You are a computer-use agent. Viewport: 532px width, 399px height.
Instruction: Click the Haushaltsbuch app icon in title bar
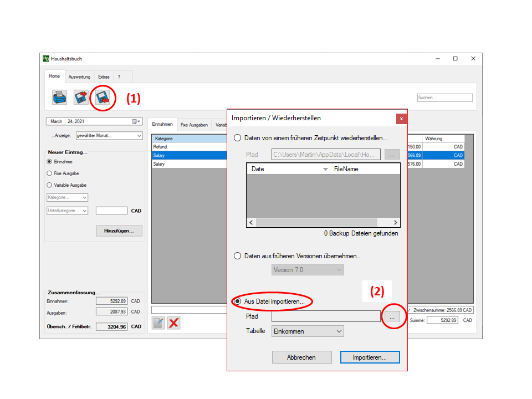tap(46, 59)
